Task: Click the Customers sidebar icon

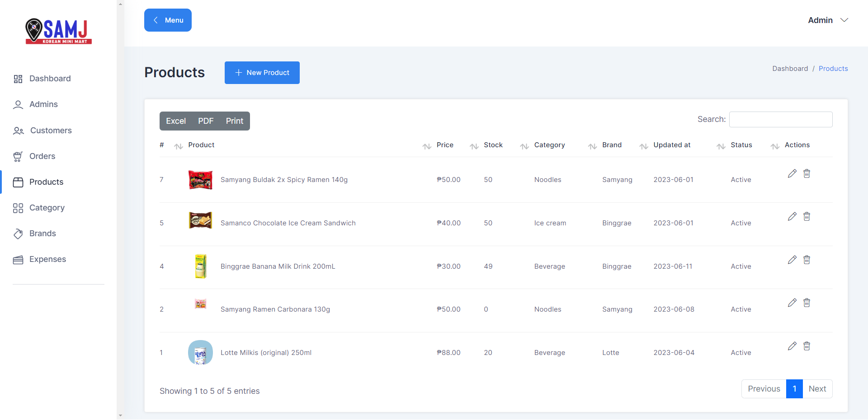Action: 18,131
